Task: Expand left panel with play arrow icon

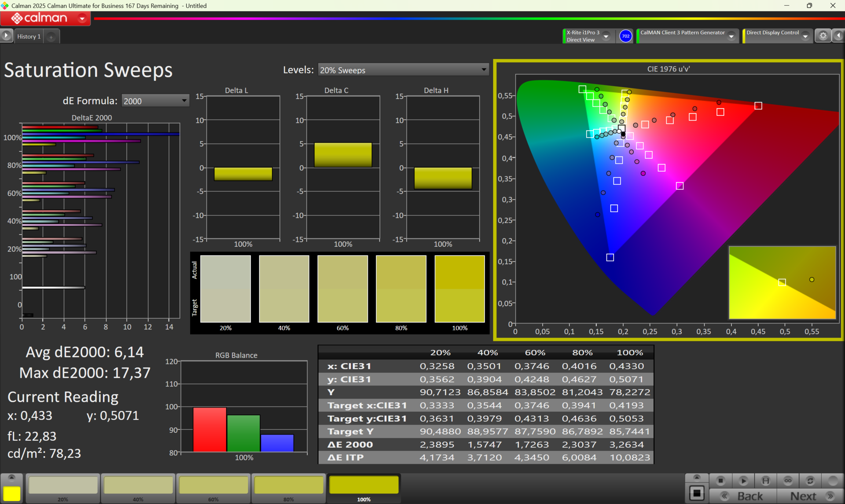Action: tap(6, 36)
